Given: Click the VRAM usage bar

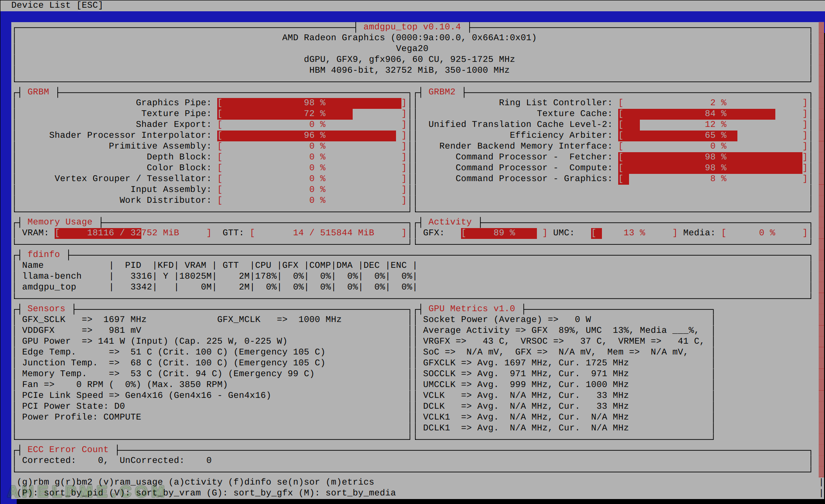Looking at the screenshot, I should pos(133,233).
